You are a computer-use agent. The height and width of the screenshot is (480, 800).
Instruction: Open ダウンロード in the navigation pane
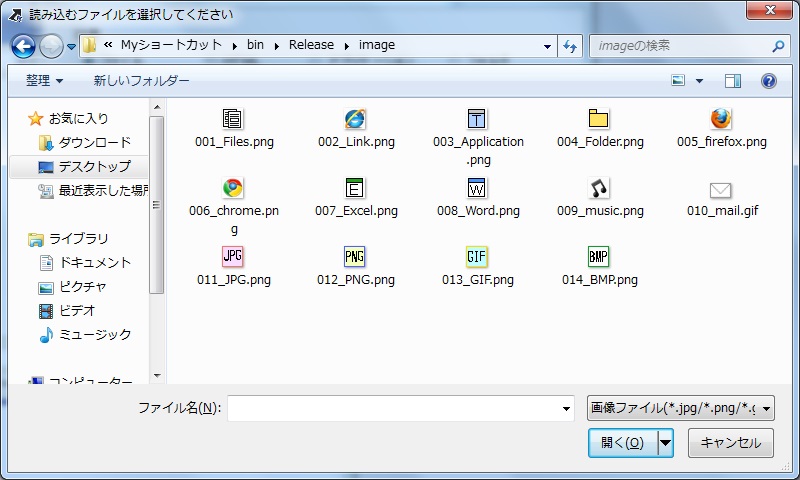pyautogui.click(x=85, y=143)
